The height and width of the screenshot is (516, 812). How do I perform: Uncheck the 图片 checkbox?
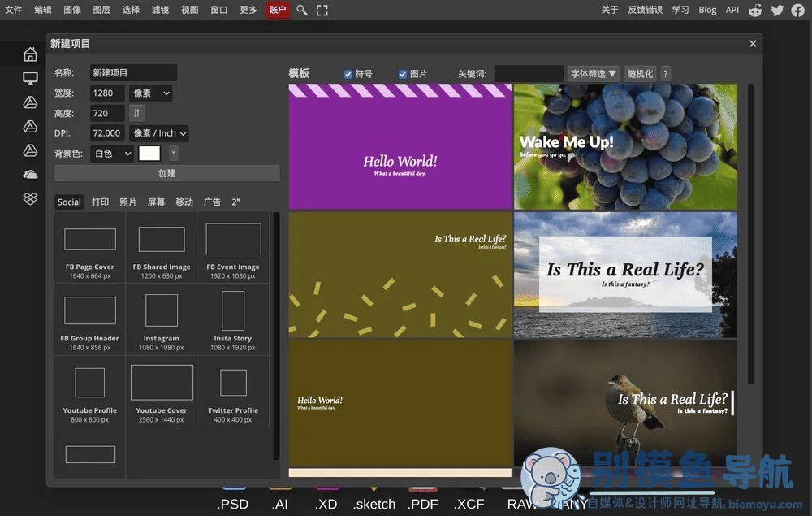403,74
